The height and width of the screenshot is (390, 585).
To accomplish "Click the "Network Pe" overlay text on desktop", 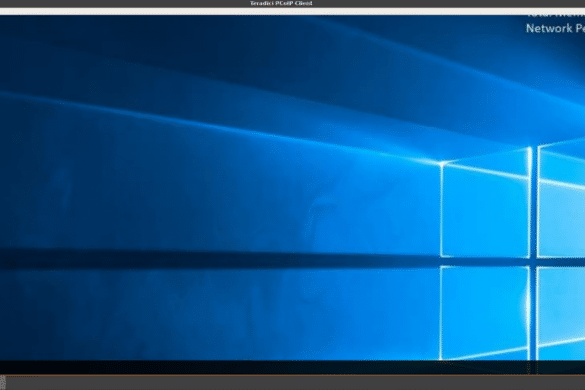I will 555,29.
